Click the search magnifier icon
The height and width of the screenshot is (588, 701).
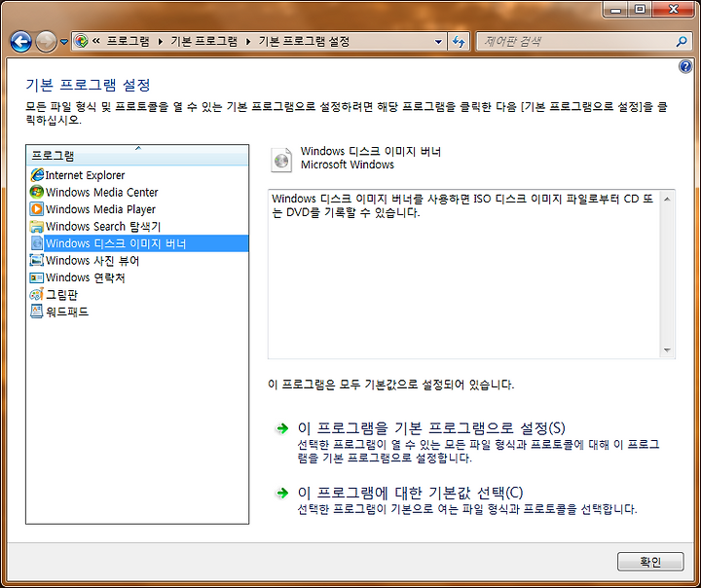click(x=682, y=42)
